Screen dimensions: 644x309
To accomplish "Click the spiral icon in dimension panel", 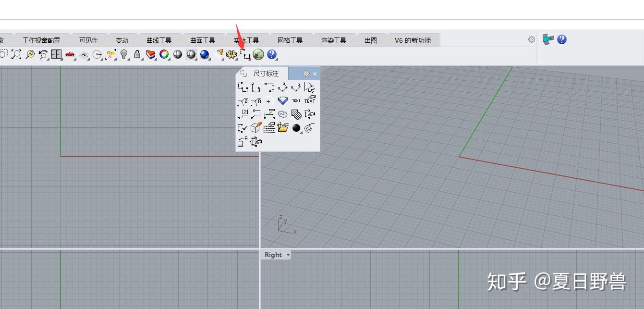I will pyautogui.click(x=310, y=128).
